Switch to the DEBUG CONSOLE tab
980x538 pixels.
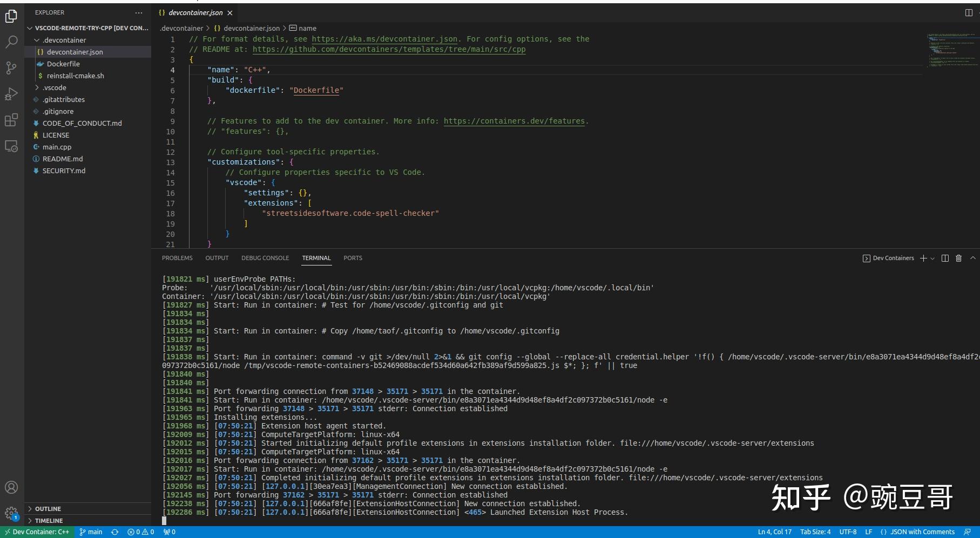coord(265,258)
